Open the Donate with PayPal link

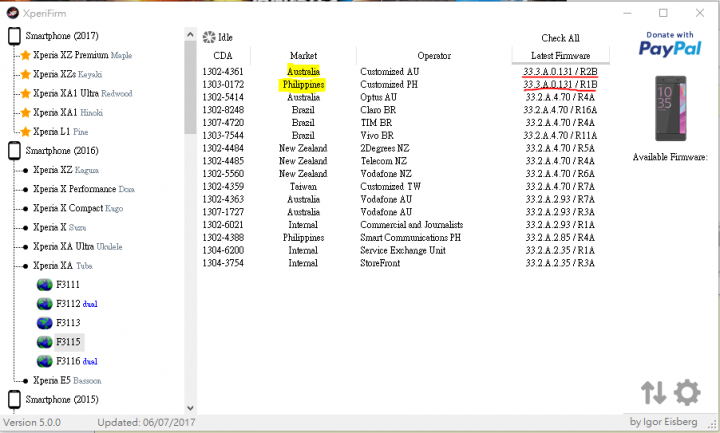tap(670, 44)
